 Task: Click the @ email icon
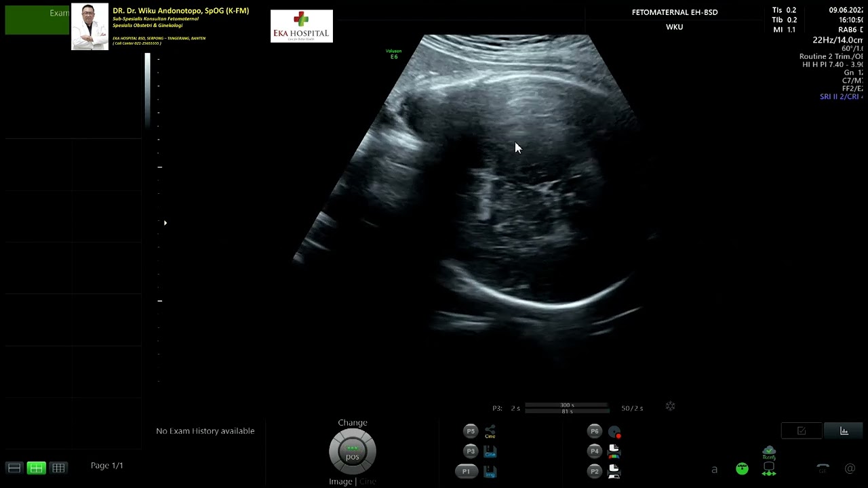[850, 468]
